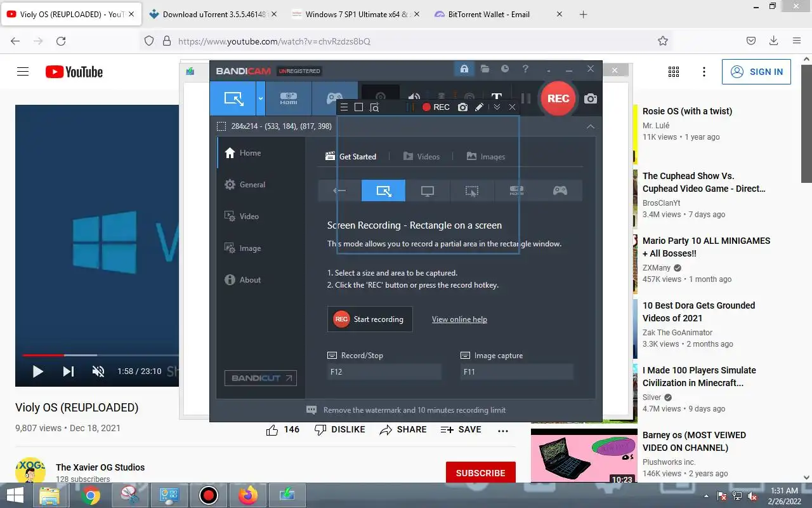Switch to the Get Started tab

(351, 156)
